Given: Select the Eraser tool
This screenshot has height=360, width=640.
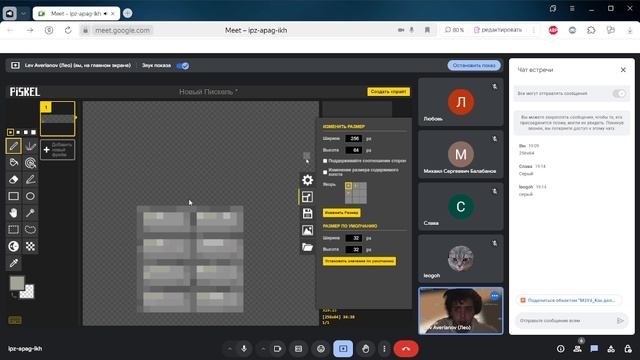Looking at the screenshot, I should pos(13,180).
